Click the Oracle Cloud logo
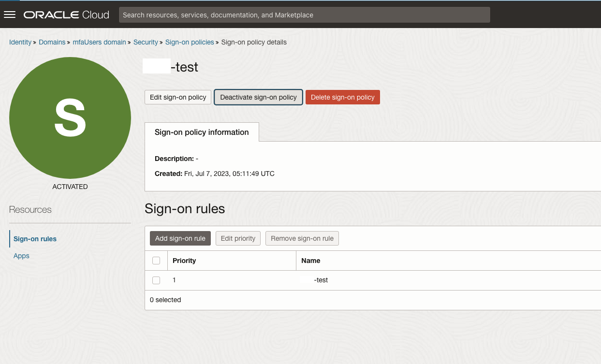Image resolution: width=601 pixels, height=364 pixels. point(66,15)
